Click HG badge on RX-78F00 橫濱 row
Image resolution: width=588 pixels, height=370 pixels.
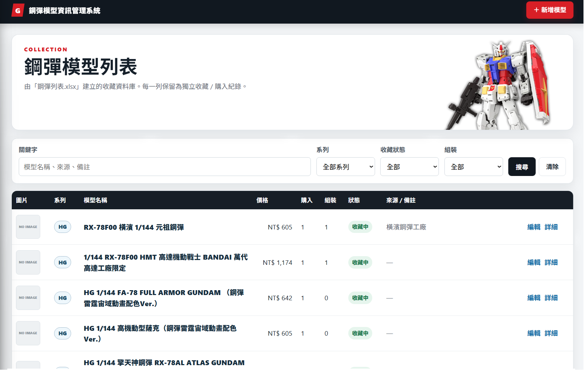click(62, 227)
